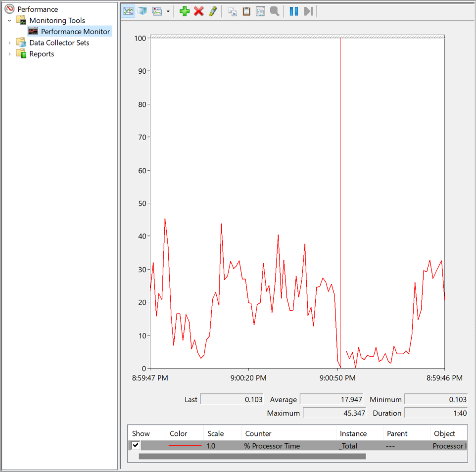This screenshot has width=476, height=472.
Task: Select the Performance Monitor node icon
Action: [33, 31]
